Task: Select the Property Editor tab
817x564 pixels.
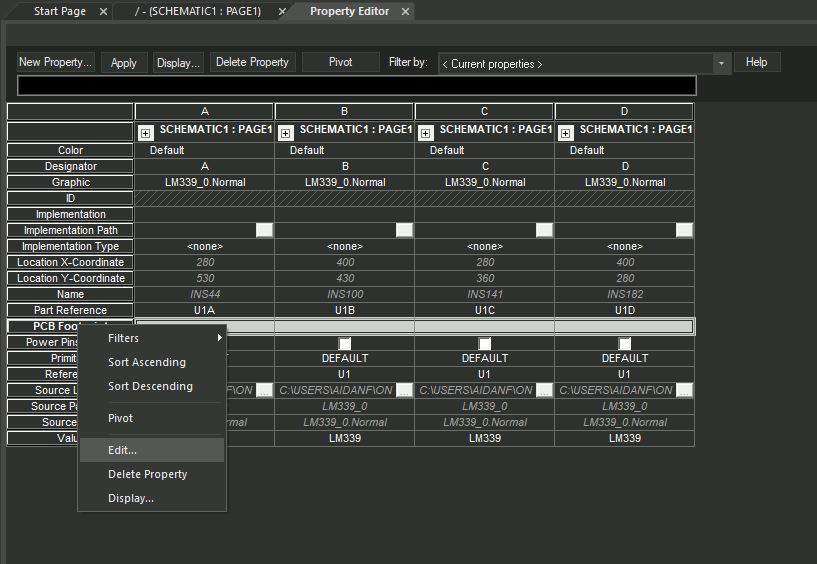Action: (x=350, y=11)
